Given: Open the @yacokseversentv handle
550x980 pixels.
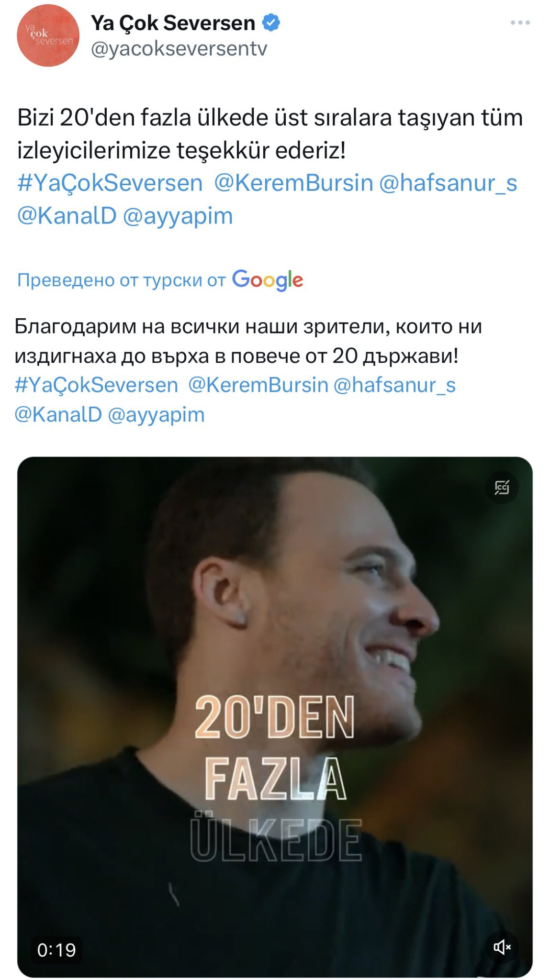Looking at the screenshot, I should pos(179,49).
